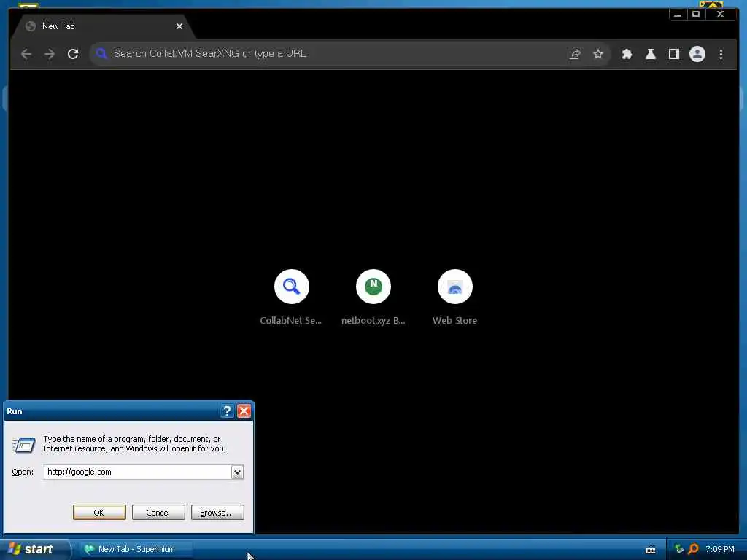The image size is (747, 560).
Task: Minimize the Supermium browser window
Action: [x=678, y=15]
